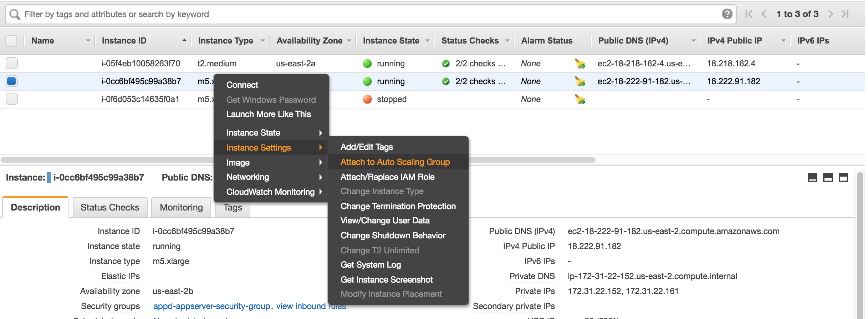Sort by Instance ID column arrow
The height and width of the screenshot is (319, 868).
pos(184,40)
